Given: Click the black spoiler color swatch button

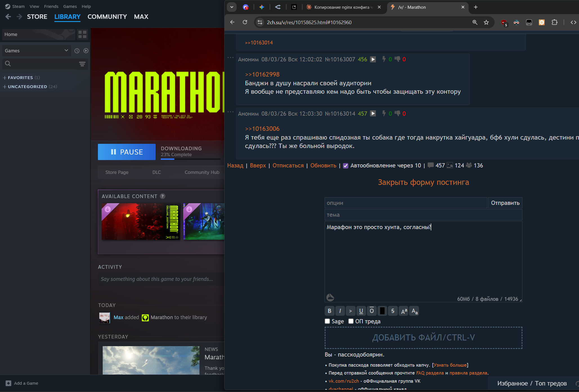Looking at the screenshot, I should pyautogui.click(x=382, y=311).
